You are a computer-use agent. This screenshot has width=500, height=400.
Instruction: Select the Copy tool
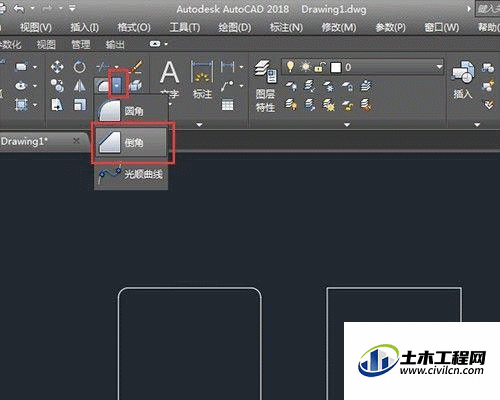coord(57,86)
